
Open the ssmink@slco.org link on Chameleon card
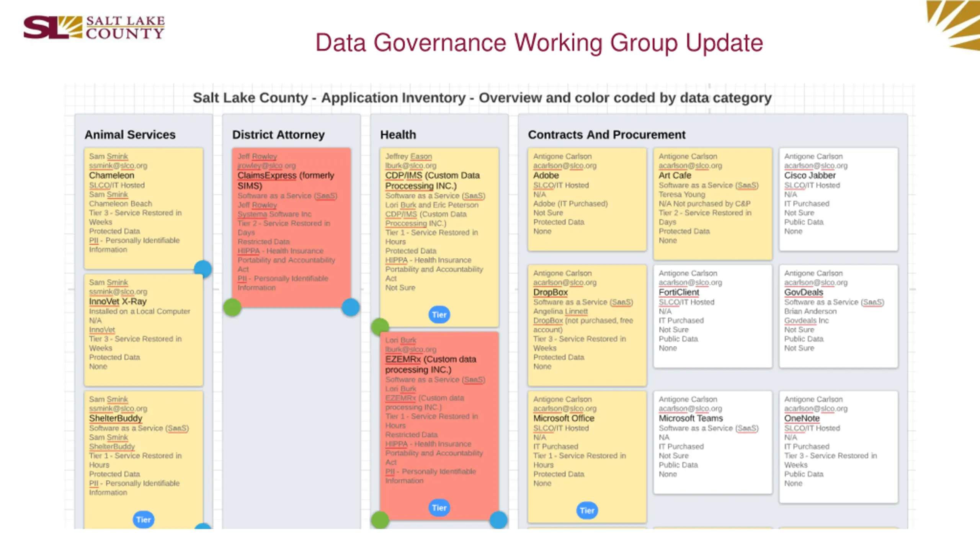click(x=118, y=166)
